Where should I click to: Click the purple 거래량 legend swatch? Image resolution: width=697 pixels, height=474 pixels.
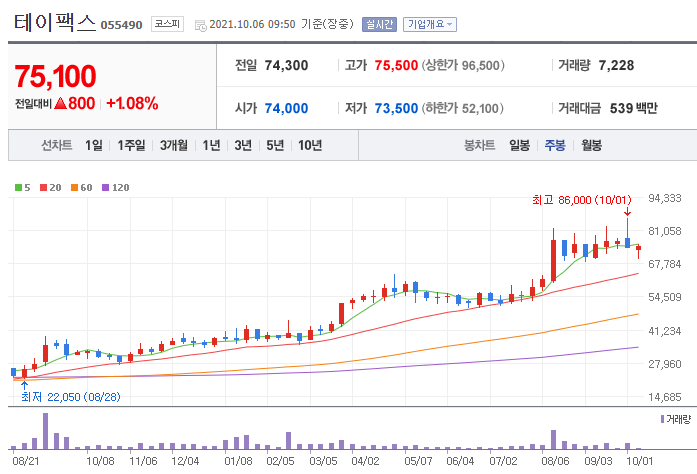[662, 419]
